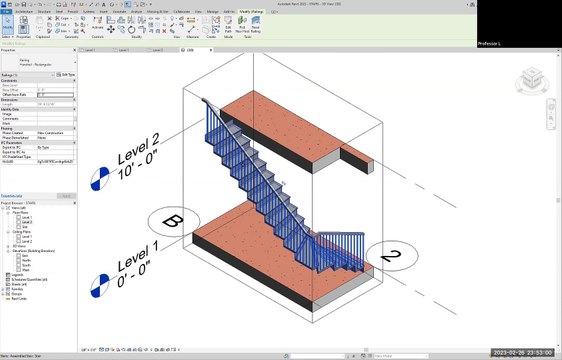This screenshot has height=360, width=562.
Task: Click the Copy tool in Modify panel
Action: coord(121,30)
